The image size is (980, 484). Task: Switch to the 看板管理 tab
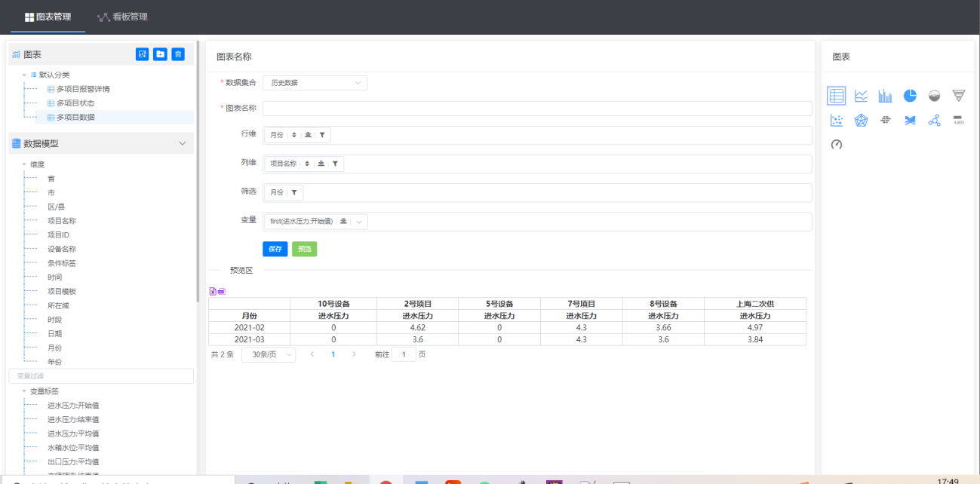tap(122, 17)
